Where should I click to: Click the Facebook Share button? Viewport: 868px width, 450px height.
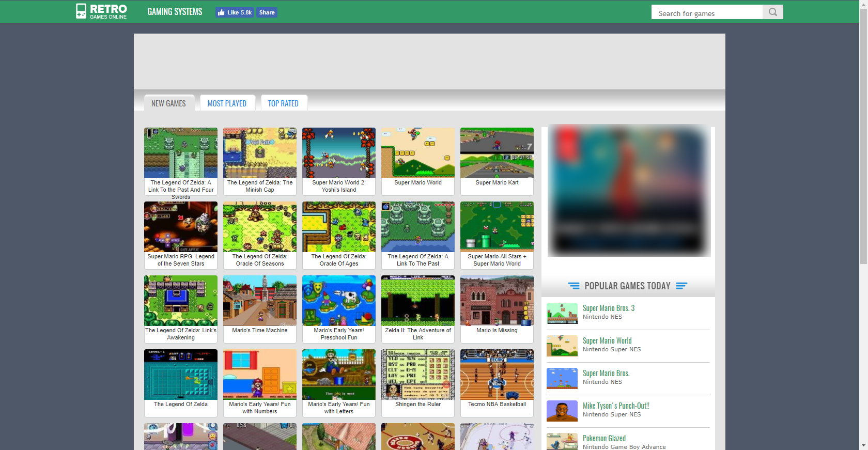(x=267, y=12)
